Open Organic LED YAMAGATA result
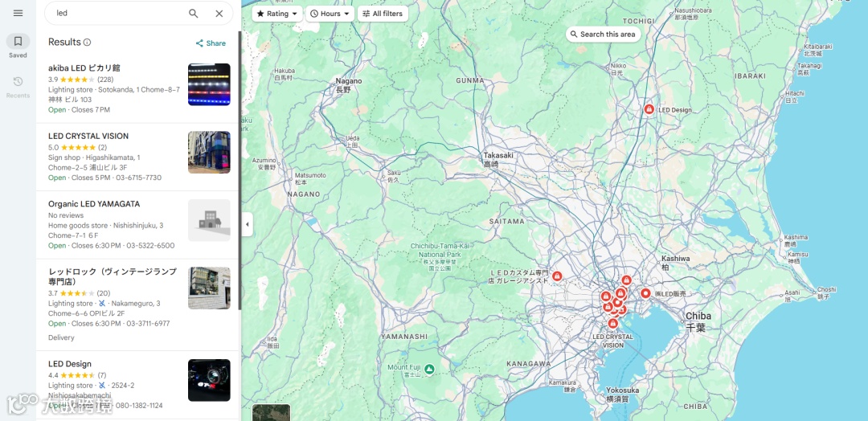 (x=138, y=225)
